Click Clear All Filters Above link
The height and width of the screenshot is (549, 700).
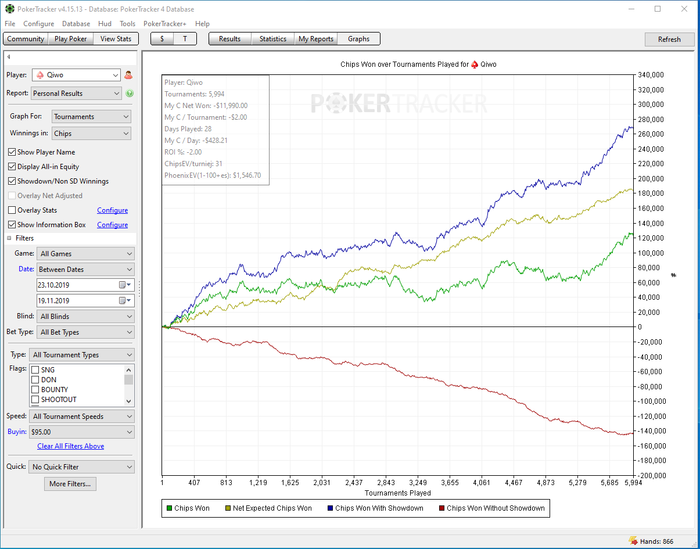coord(71,446)
